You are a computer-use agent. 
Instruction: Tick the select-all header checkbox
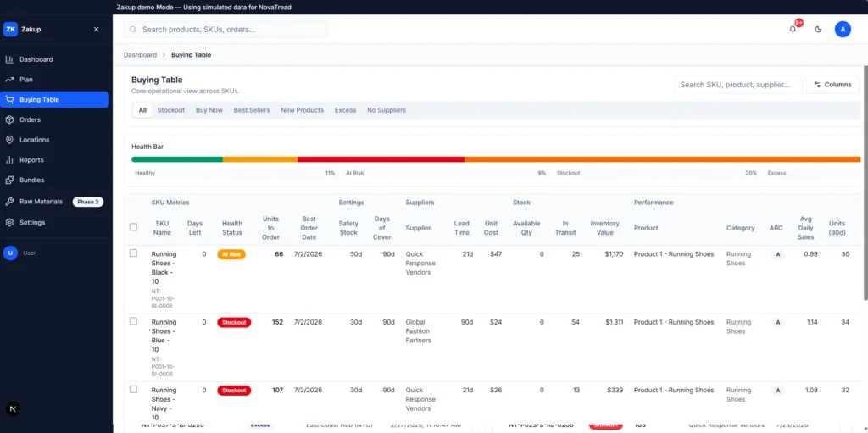coord(133,227)
